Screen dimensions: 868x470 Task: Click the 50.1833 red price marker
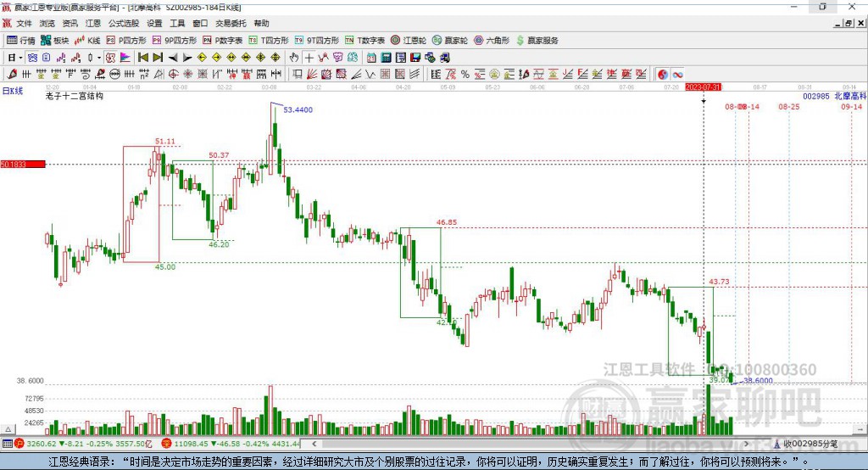22,164
